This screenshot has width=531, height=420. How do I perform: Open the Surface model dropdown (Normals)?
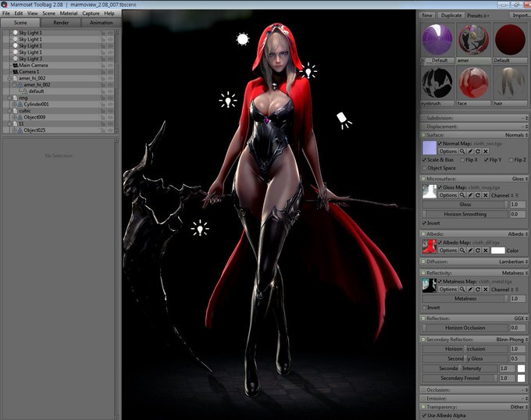(x=516, y=135)
